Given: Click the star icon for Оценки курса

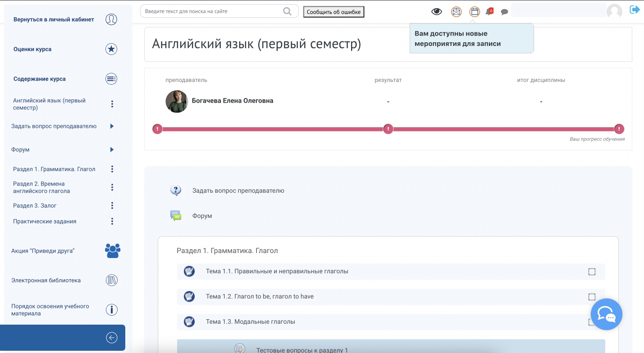Looking at the screenshot, I should (111, 49).
